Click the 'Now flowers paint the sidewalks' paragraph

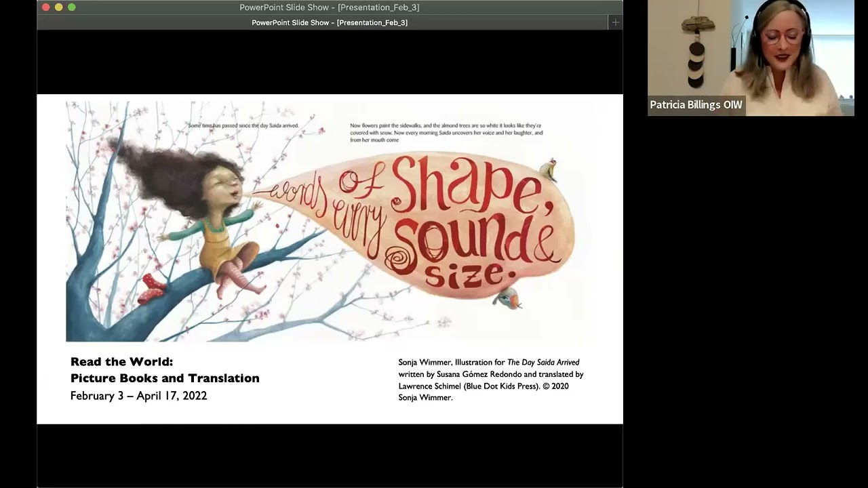point(446,133)
